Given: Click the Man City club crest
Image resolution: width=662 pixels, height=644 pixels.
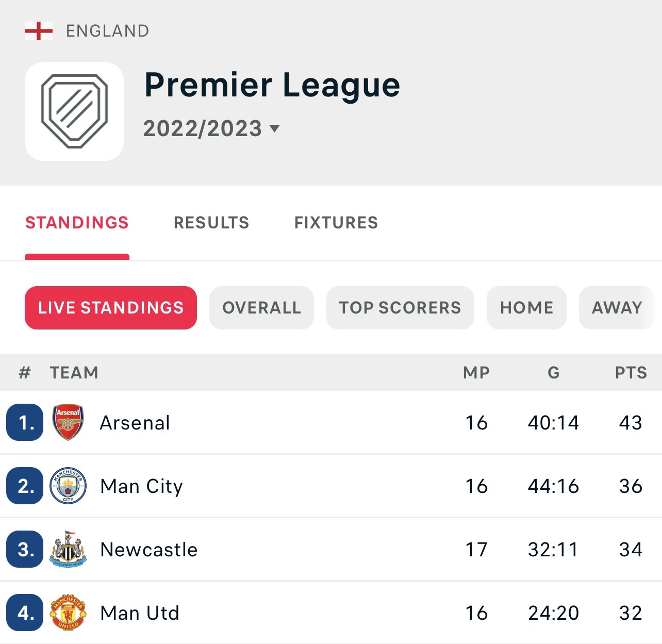Looking at the screenshot, I should [68, 486].
